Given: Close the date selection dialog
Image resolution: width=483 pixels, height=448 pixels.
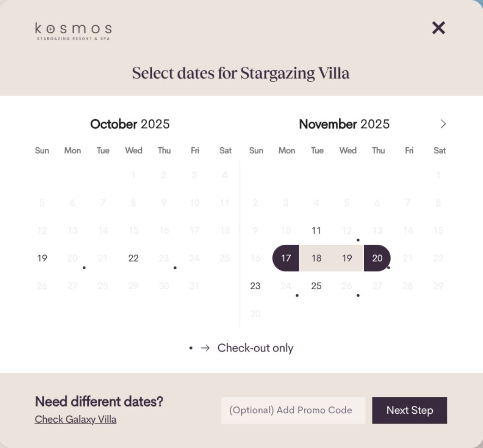Looking at the screenshot, I should (438, 28).
